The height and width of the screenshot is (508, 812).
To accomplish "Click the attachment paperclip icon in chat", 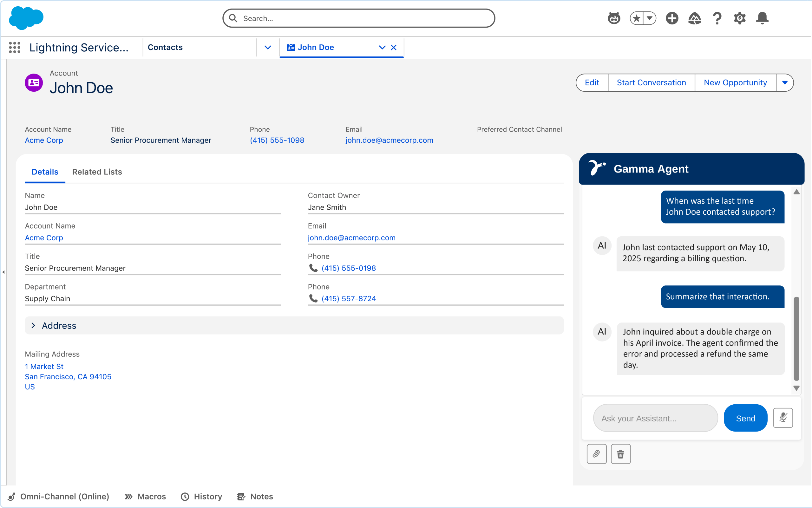I will (596, 454).
